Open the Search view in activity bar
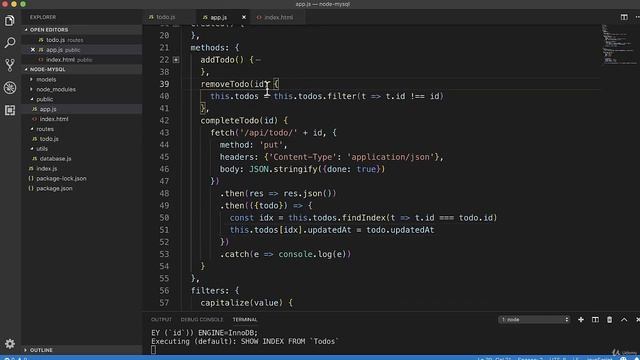 pos(10,42)
